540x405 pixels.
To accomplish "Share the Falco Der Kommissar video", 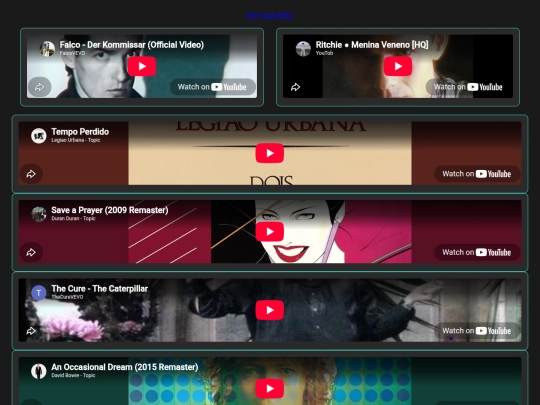I will [x=40, y=87].
